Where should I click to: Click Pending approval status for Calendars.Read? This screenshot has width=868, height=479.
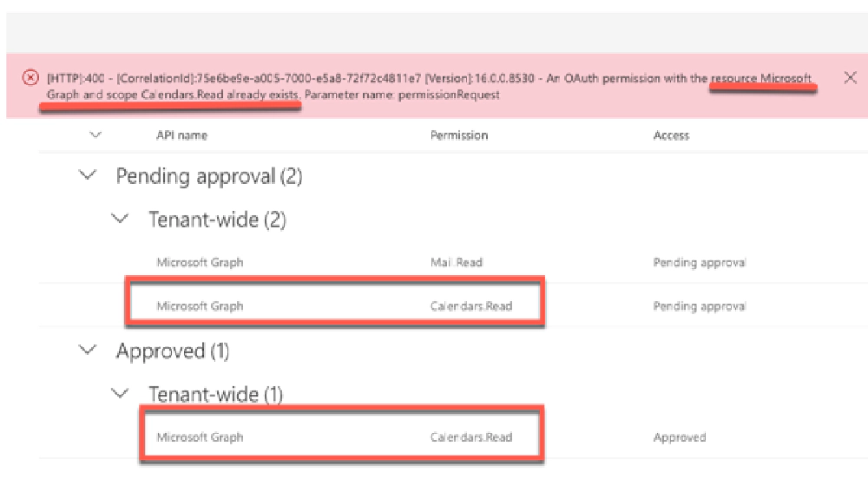click(699, 305)
